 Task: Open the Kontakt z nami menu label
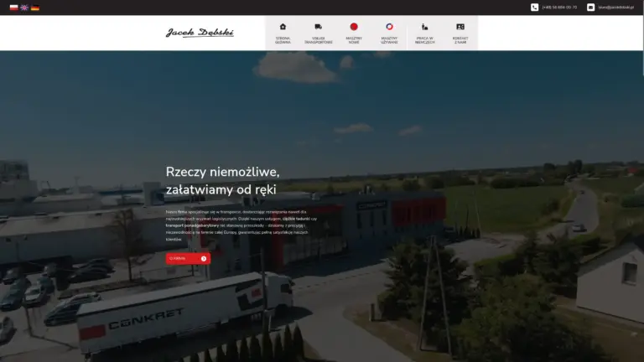coord(460,40)
